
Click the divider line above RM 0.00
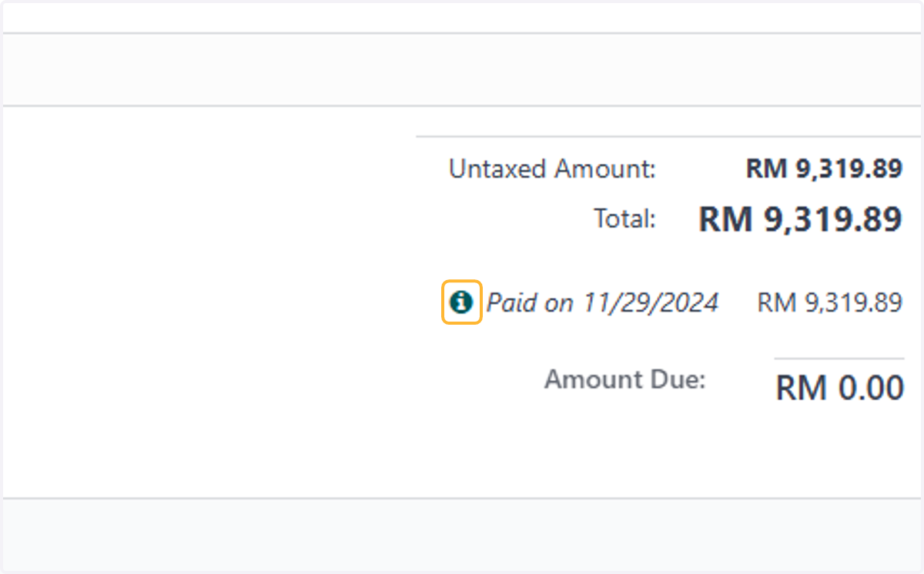839,359
